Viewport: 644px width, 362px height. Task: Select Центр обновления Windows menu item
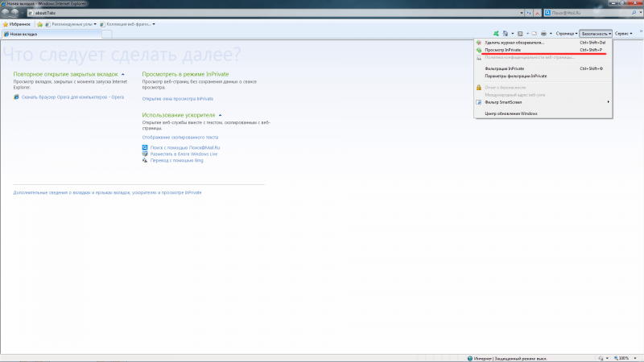510,113
